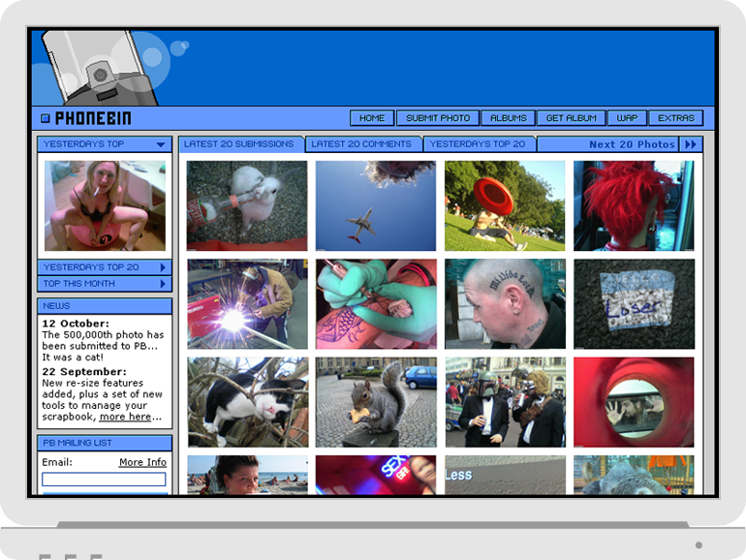
Task: Open the Loser sticker photo
Action: point(635,304)
